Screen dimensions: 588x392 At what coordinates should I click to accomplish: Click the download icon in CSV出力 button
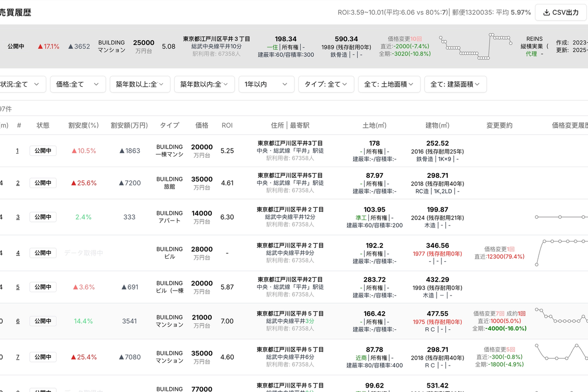click(x=546, y=12)
